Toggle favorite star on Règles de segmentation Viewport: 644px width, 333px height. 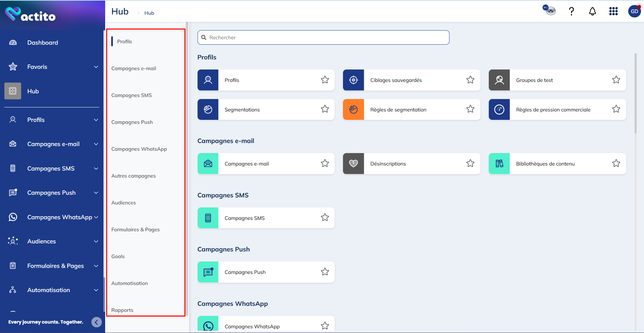470,109
